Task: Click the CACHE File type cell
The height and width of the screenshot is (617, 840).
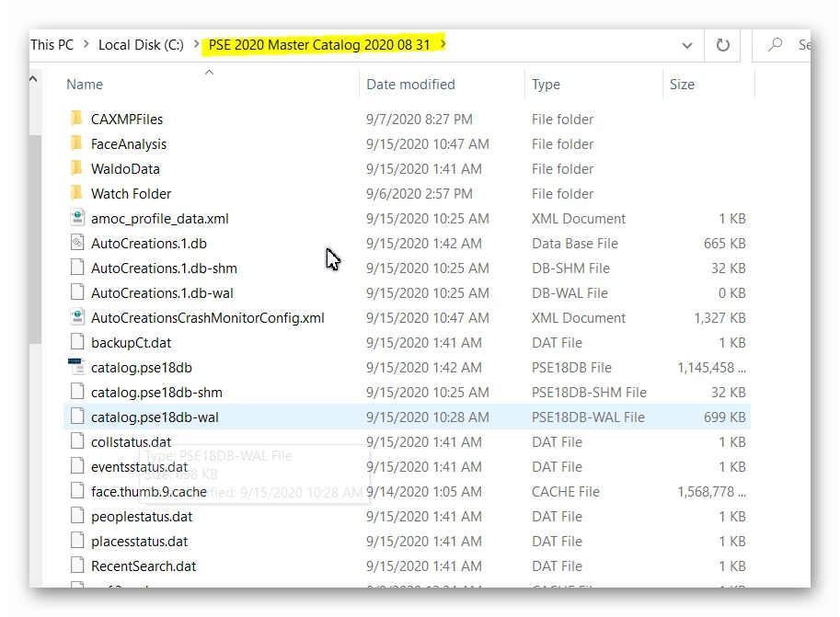Action: point(566,492)
